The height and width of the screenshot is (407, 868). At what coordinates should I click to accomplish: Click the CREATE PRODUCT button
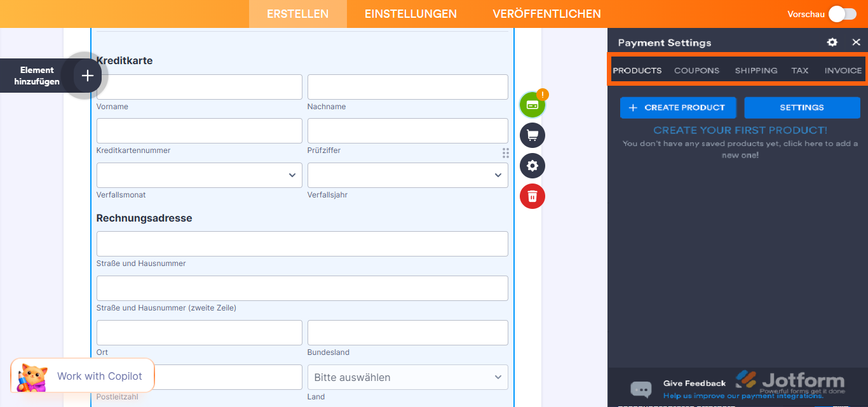pyautogui.click(x=677, y=108)
